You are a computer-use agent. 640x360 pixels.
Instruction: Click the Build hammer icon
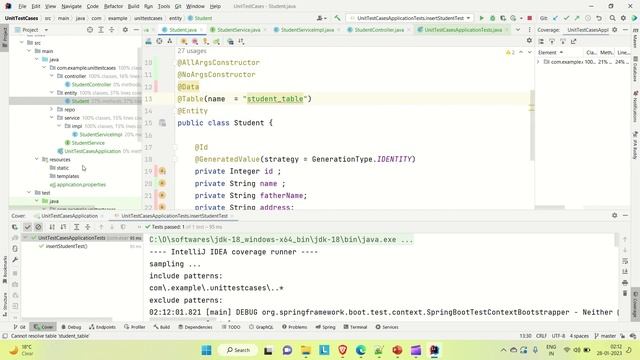pyautogui.click(x=337, y=18)
